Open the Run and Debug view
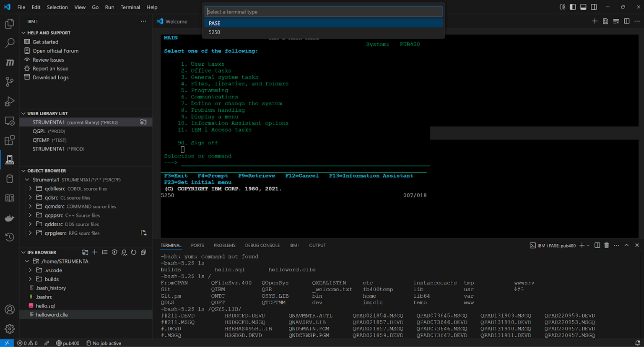Screen dimensions: 644x347 click(x=9, y=101)
